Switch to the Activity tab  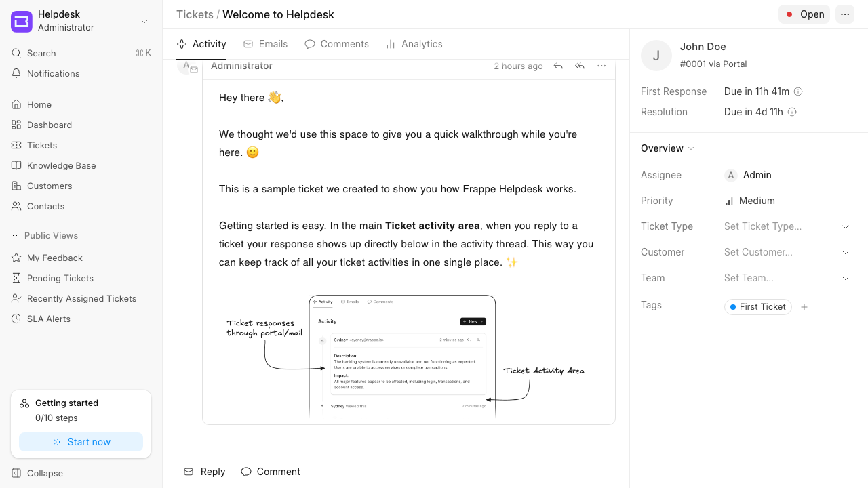coord(201,44)
